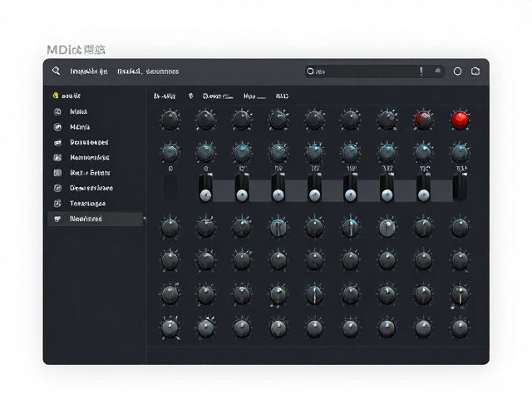Select the third sidebar entry's label

click(x=80, y=127)
